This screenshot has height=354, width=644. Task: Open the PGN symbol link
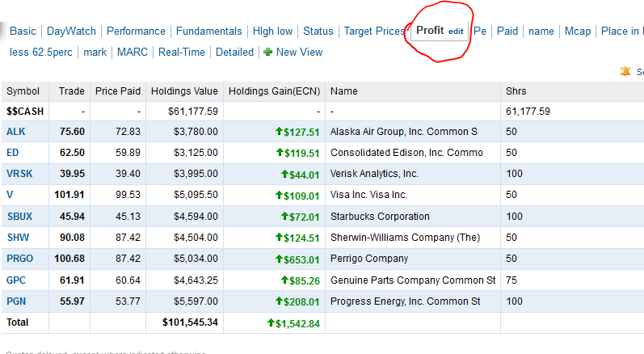click(x=16, y=301)
